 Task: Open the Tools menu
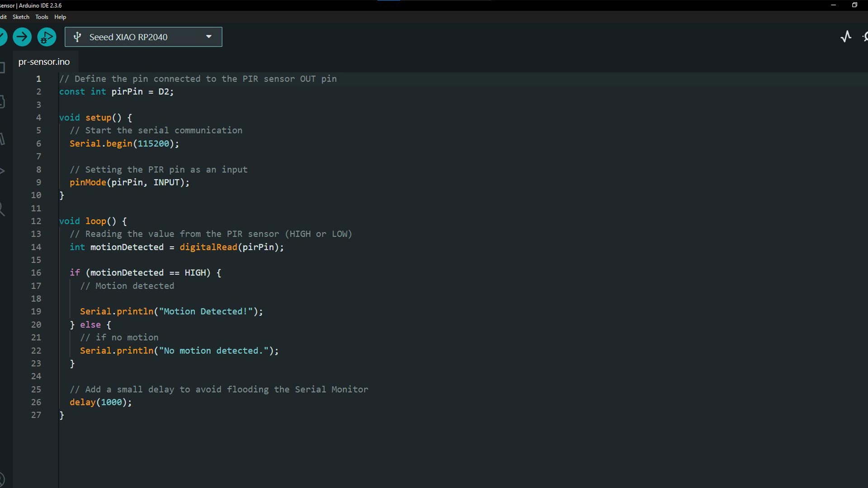click(42, 17)
